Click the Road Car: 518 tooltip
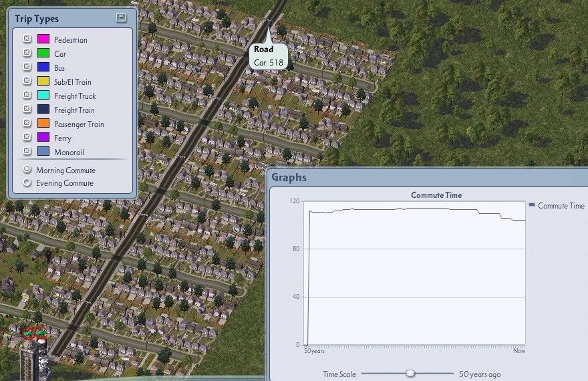Viewport: 588px width, 381px height. pyautogui.click(x=268, y=56)
